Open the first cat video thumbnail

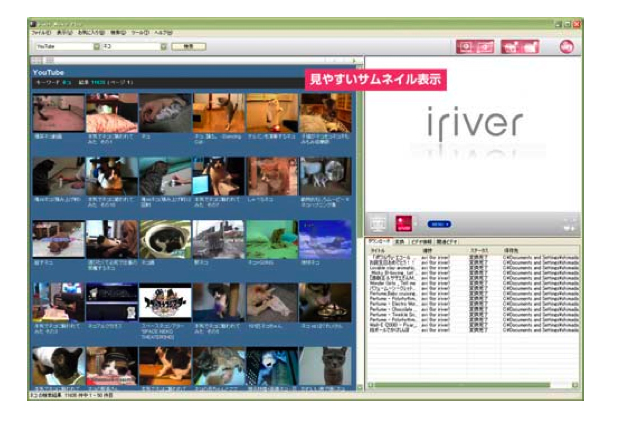57,112
